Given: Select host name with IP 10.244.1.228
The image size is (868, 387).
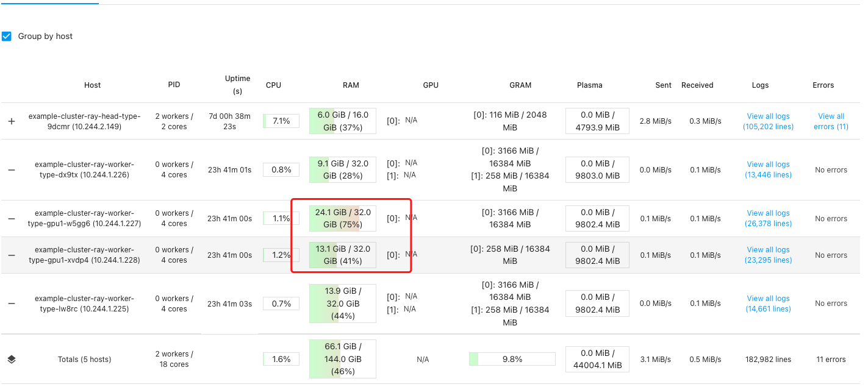Looking at the screenshot, I should pyautogui.click(x=84, y=255).
